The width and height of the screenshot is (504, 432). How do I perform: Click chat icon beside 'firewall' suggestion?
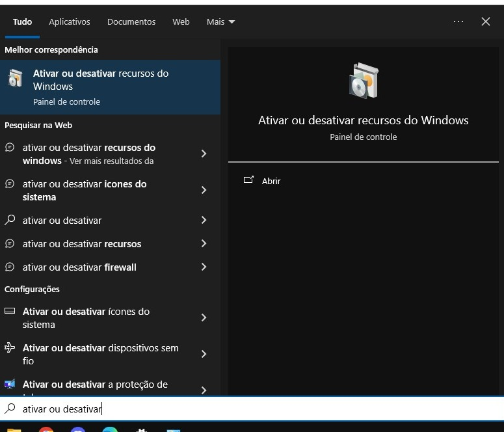(x=10, y=267)
